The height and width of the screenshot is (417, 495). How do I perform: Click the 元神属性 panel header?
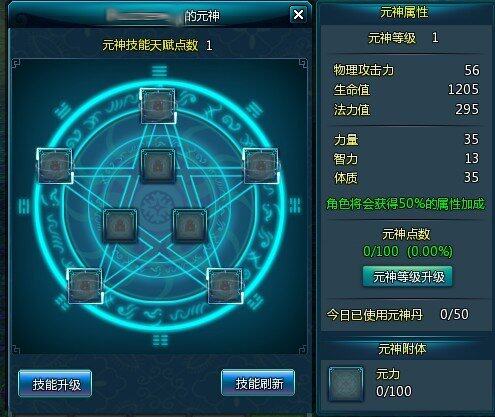pyautogui.click(x=405, y=13)
